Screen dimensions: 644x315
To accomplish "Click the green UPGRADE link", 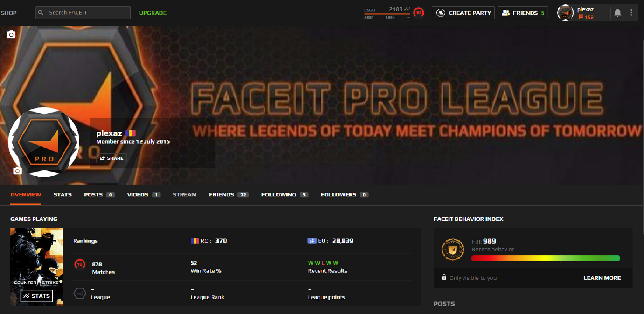I will coord(153,13).
